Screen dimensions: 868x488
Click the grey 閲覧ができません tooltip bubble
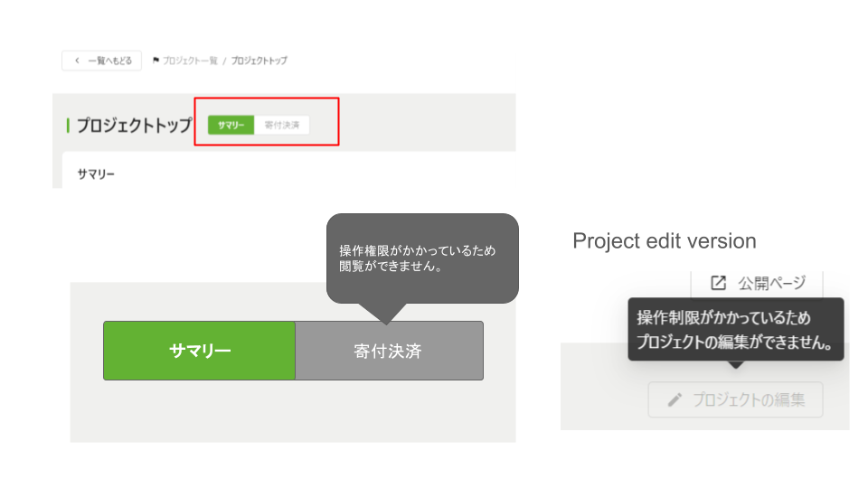pyautogui.click(x=421, y=258)
